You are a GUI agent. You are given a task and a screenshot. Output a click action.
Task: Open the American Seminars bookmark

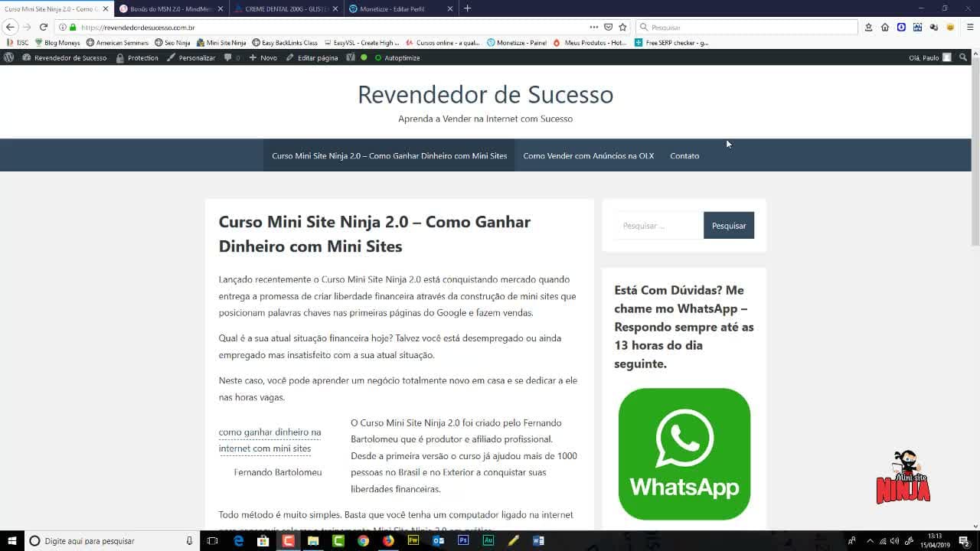click(x=117, y=43)
